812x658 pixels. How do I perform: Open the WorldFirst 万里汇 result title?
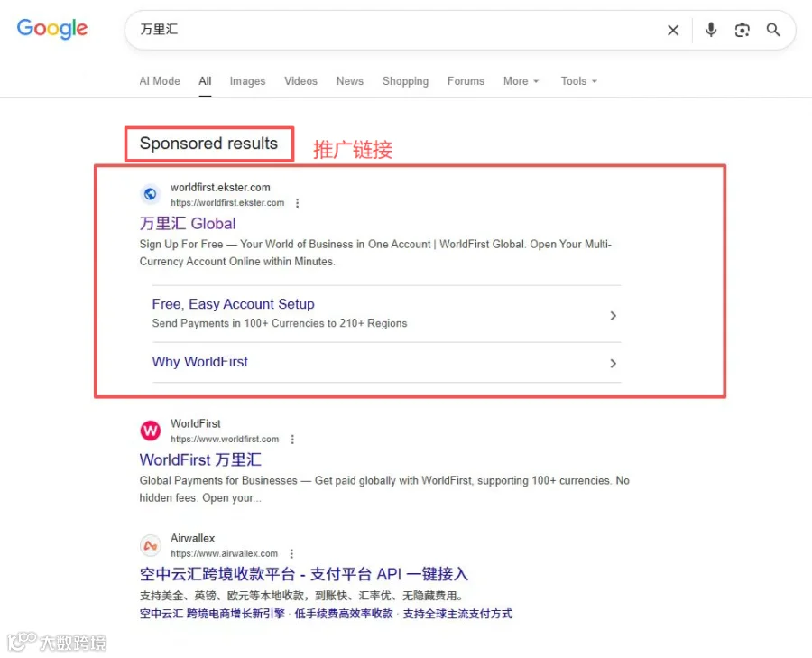tap(200, 459)
